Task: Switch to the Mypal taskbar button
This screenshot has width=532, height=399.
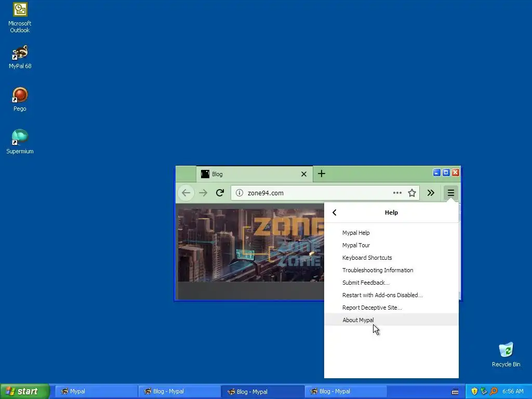Action: (x=96, y=391)
